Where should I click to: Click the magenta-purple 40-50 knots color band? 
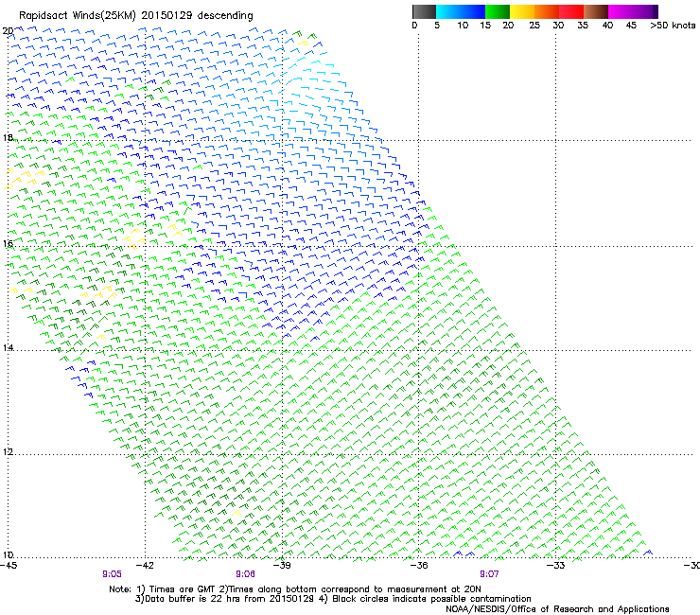pyautogui.click(x=633, y=11)
